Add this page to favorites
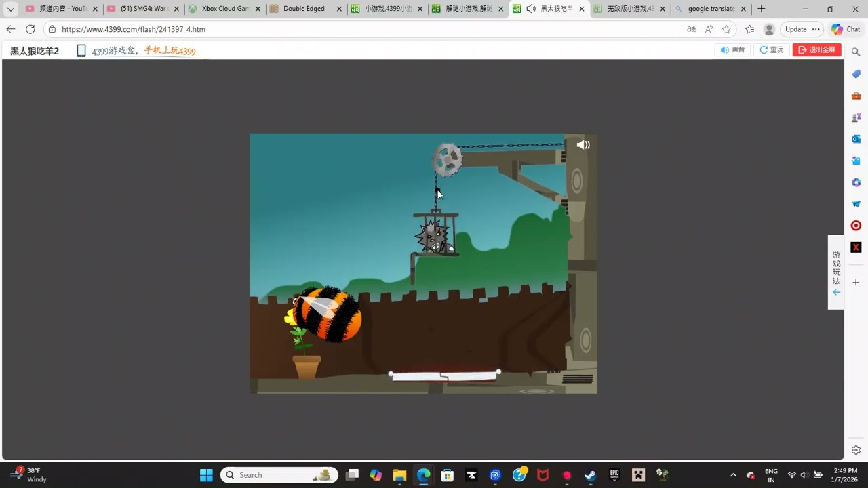Viewport: 868px width, 488px height. (727, 29)
